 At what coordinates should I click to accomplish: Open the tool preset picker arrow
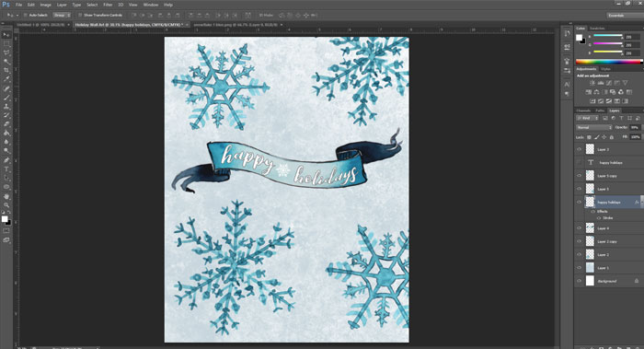coord(17,16)
